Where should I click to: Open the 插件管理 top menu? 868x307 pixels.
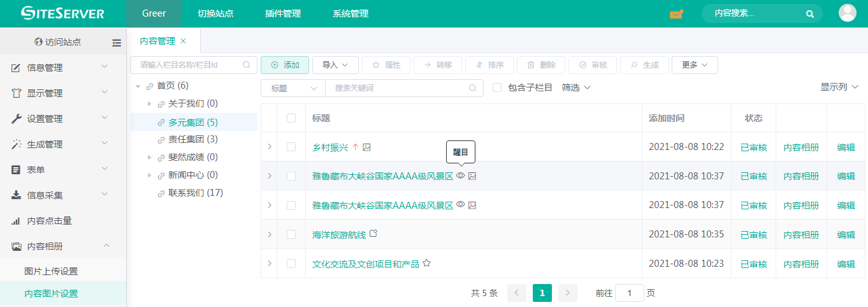point(283,13)
